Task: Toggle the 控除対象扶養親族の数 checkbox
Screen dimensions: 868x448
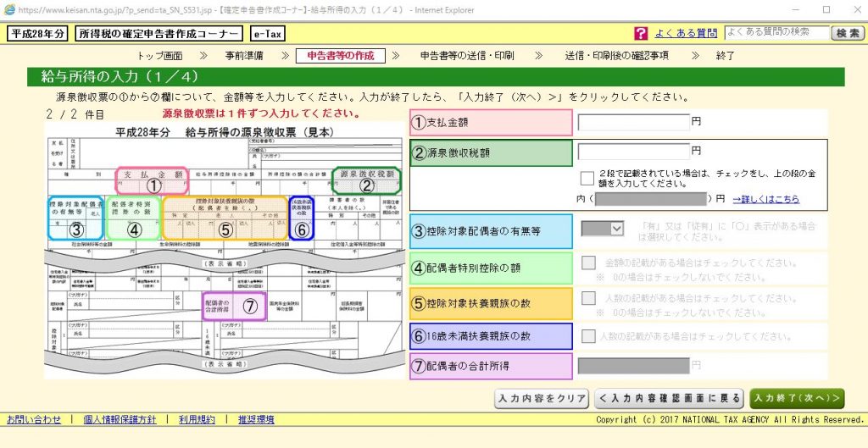Action: coord(587,298)
